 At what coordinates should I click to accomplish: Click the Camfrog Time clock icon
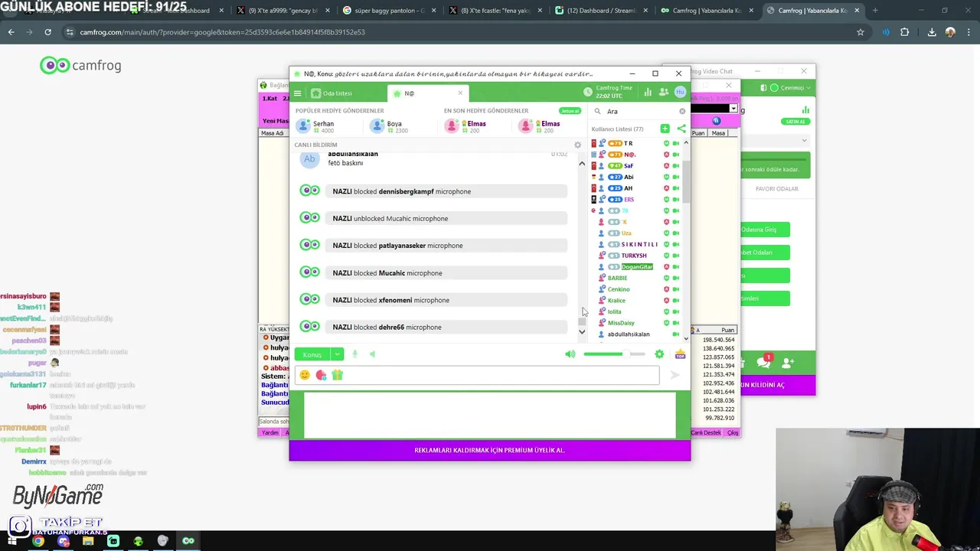(x=587, y=92)
